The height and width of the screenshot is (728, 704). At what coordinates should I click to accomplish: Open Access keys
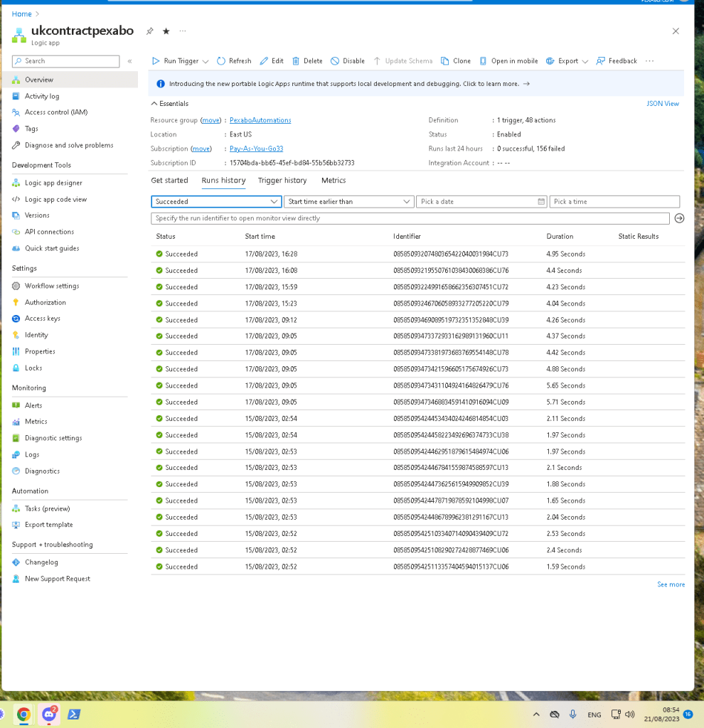tap(42, 318)
